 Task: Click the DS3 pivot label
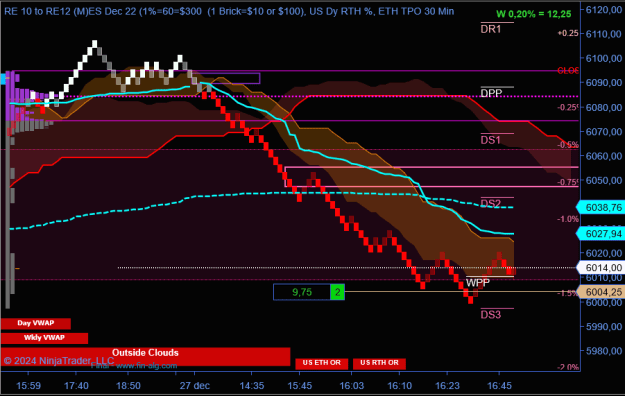(x=490, y=315)
